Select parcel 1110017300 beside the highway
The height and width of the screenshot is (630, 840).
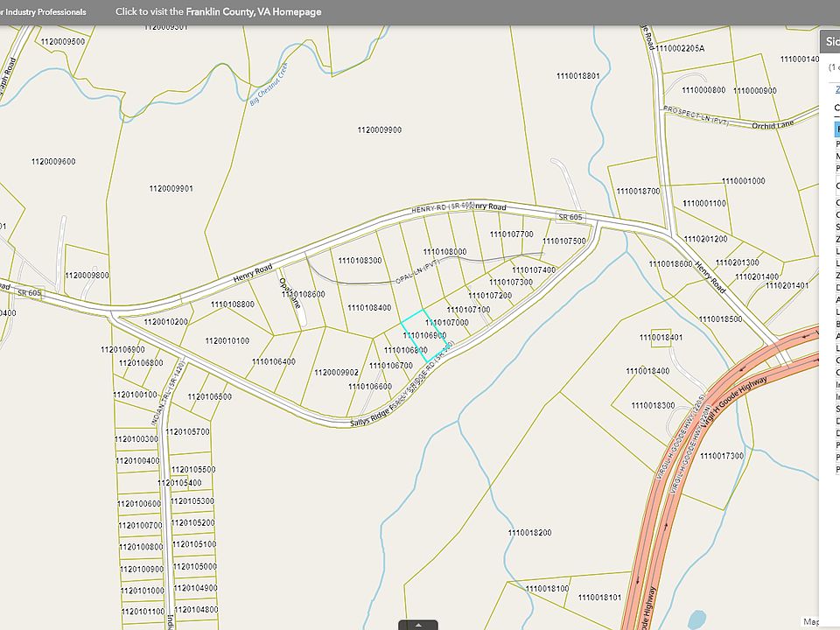(721, 456)
